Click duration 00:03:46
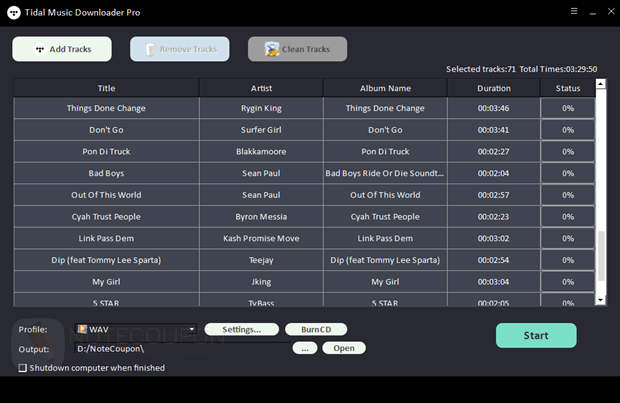The height and width of the screenshot is (403, 620). (493, 108)
